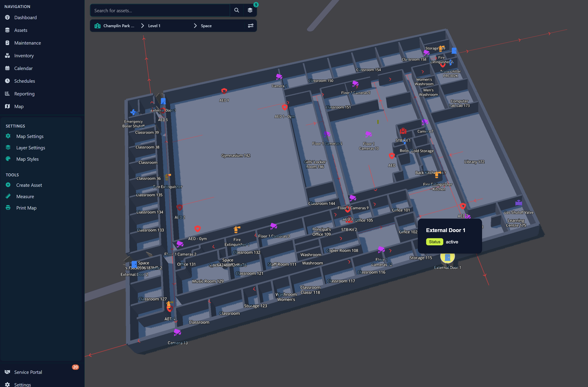This screenshot has height=387, width=588.
Task: Open the Map page
Action: click(x=19, y=106)
